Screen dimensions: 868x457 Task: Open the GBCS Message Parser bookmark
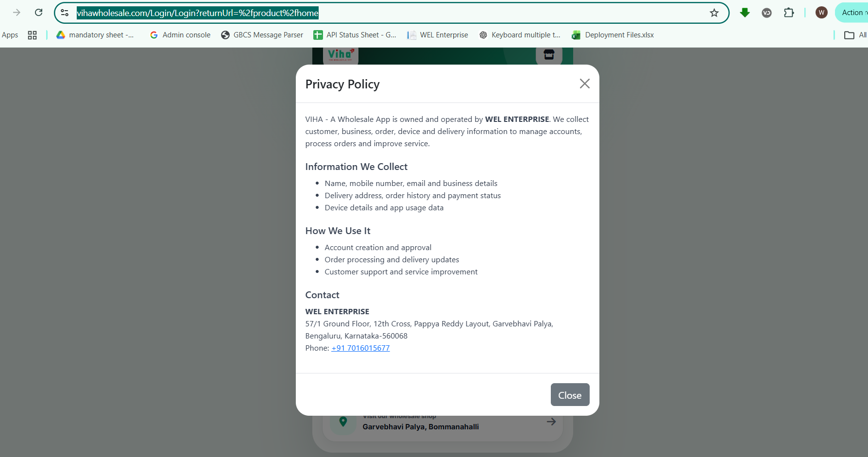[262, 35]
